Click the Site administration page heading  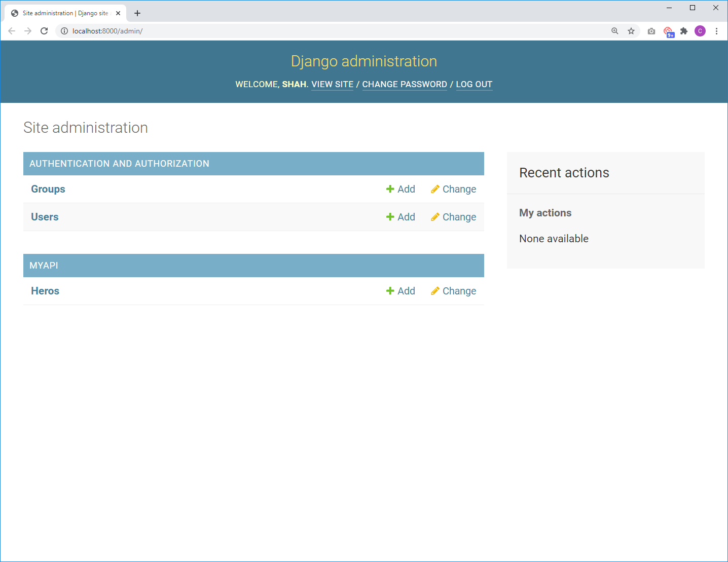[86, 128]
